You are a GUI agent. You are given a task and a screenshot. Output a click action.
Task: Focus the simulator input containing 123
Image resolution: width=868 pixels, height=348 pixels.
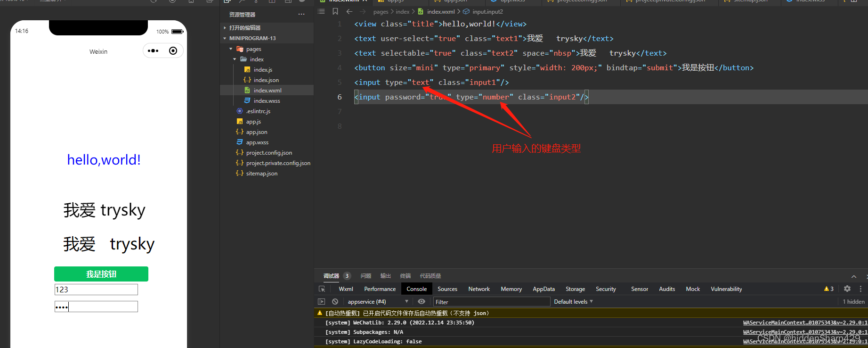click(96, 290)
